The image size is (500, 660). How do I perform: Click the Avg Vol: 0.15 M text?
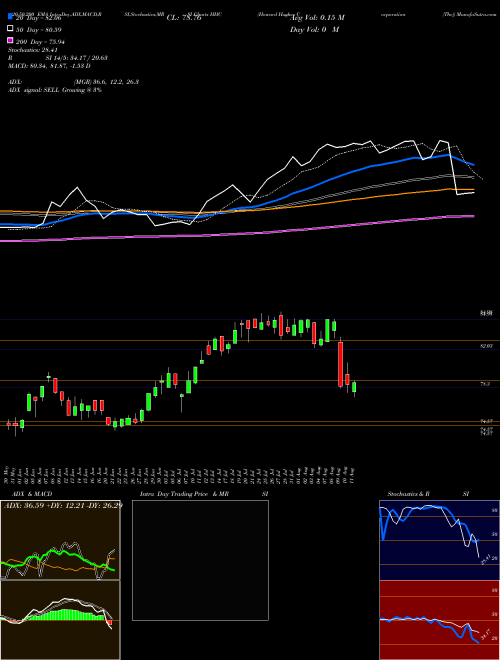click(317, 18)
